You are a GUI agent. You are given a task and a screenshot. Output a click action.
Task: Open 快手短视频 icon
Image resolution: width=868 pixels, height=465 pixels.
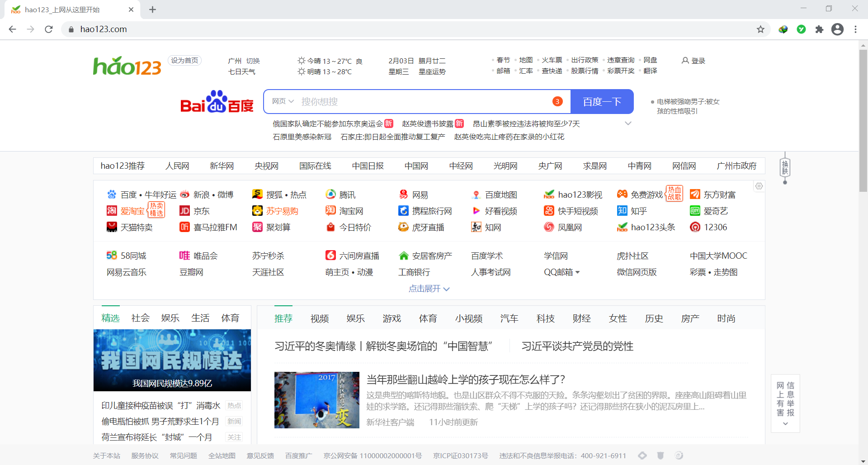(549, 211)
